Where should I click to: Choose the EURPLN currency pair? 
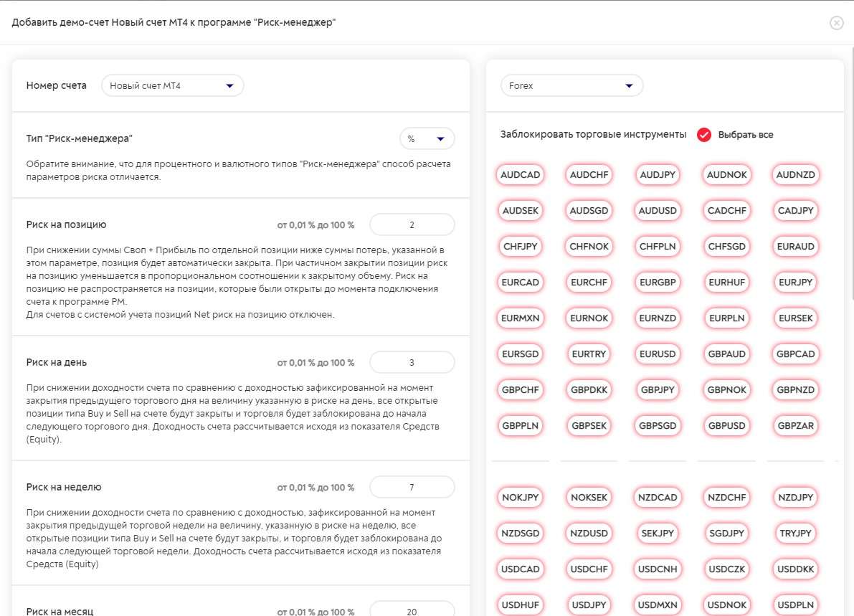click(x=726, y=318)
